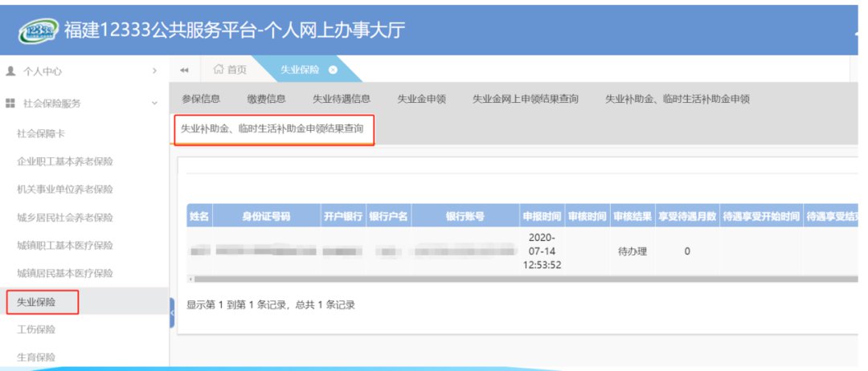This screenshot has width=868, height=371.
Task: Click the 2020-07-14 12:53:52 cell
Action: tap(542, 251)
